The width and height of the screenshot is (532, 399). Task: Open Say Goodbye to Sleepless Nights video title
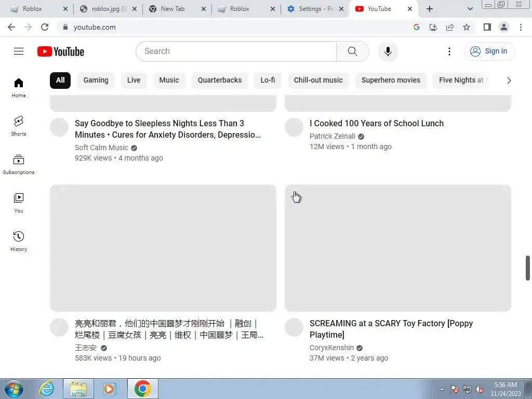click(168, 129)
